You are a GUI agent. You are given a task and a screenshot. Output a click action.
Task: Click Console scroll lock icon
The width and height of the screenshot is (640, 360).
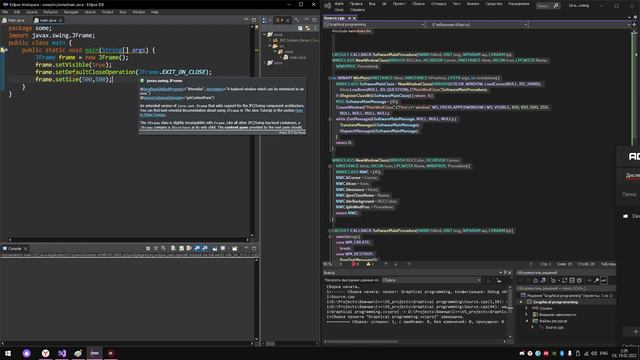coord(181,248)
